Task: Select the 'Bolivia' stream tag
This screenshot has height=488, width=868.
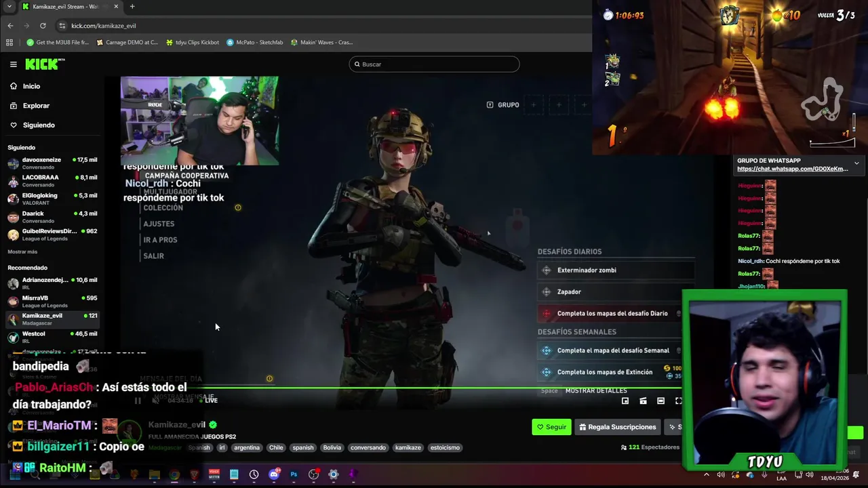Action: pyautogui.click(x=332, y=447)
